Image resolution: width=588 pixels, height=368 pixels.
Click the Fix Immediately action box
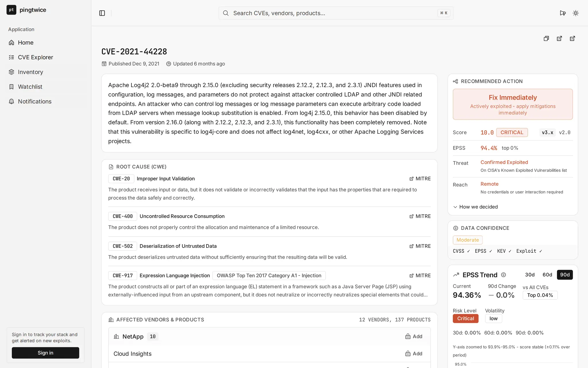point(513,104)
